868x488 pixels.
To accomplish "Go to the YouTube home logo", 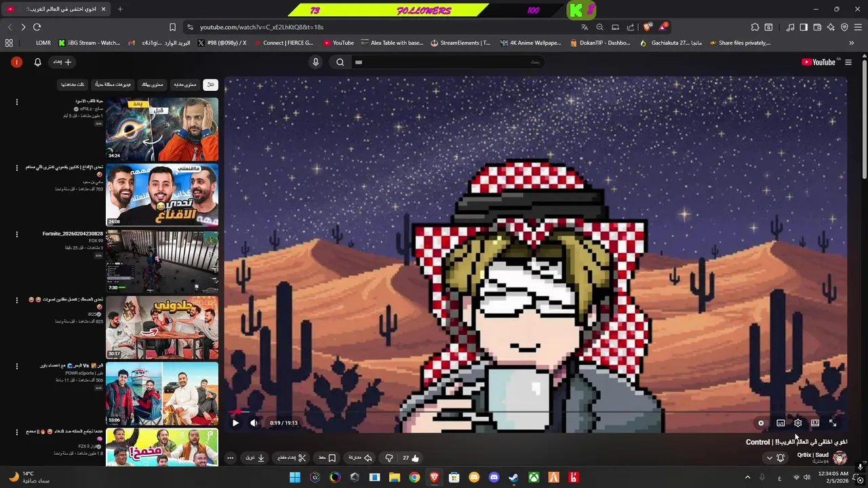I will (817, 62).
